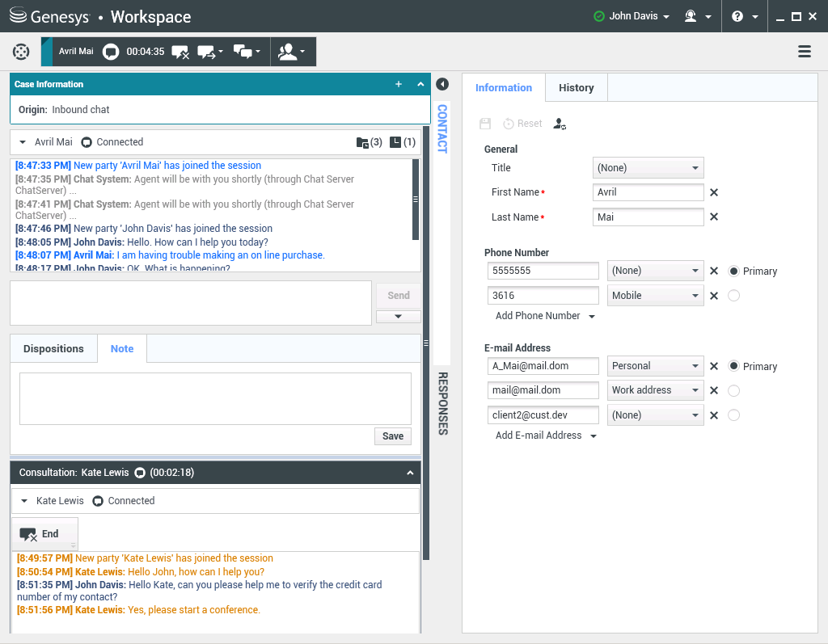Set phone 3616 as Primary
The height and width of the screenshot is (644, 828).
tap(734, 296)
